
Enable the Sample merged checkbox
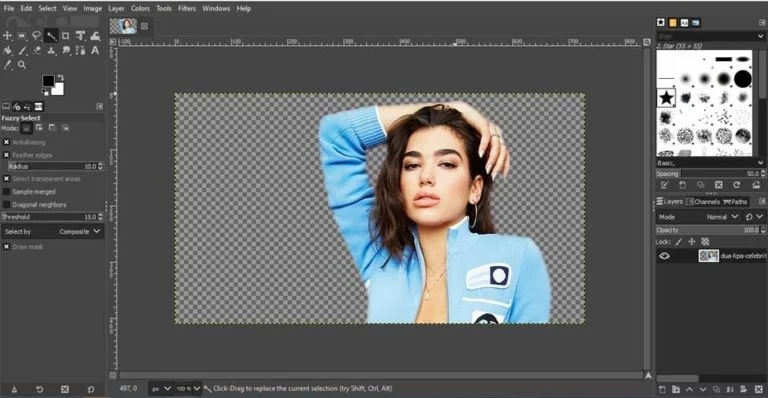pos(6,191)
